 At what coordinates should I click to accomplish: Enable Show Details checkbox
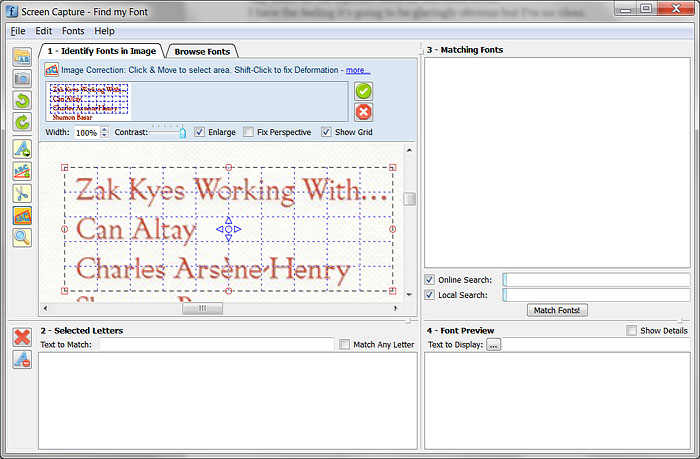(x=631, y=330)
